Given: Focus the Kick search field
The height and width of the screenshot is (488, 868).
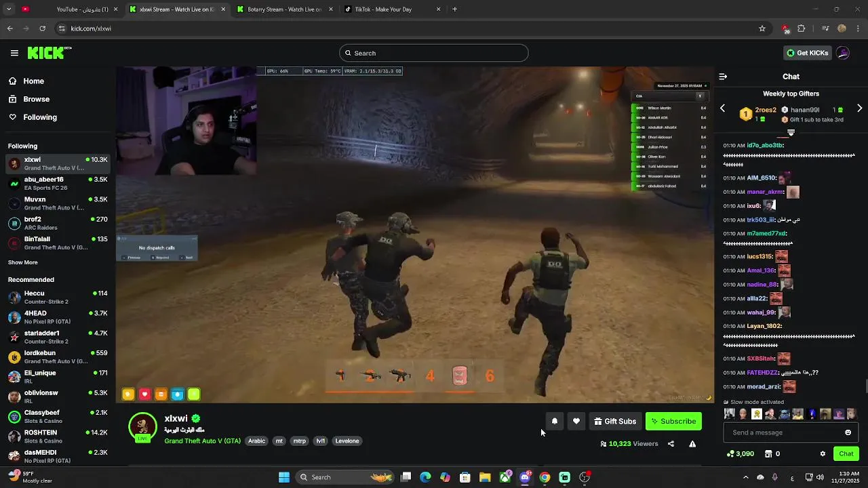Looking at the screenshot, I should (434, 53).
